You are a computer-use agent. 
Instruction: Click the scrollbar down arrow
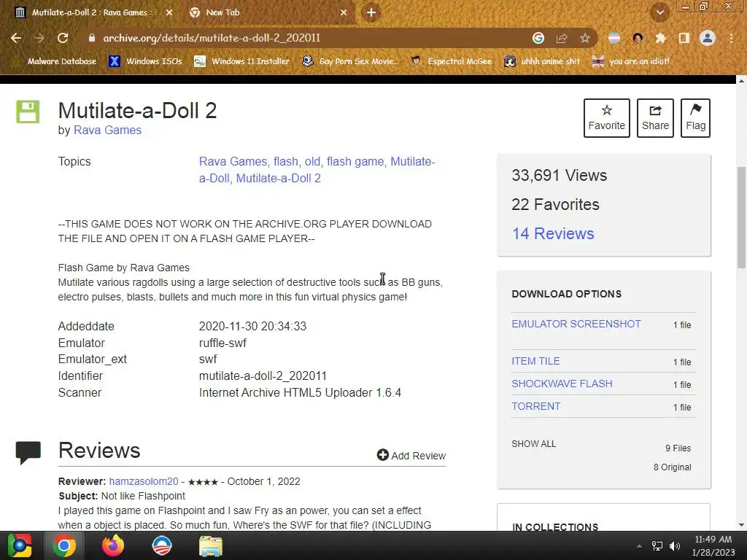pyautogui.click(x=741, y=525)
